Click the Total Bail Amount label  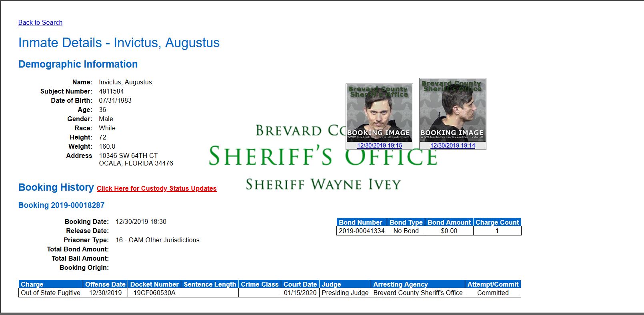(x=80, y=259)
